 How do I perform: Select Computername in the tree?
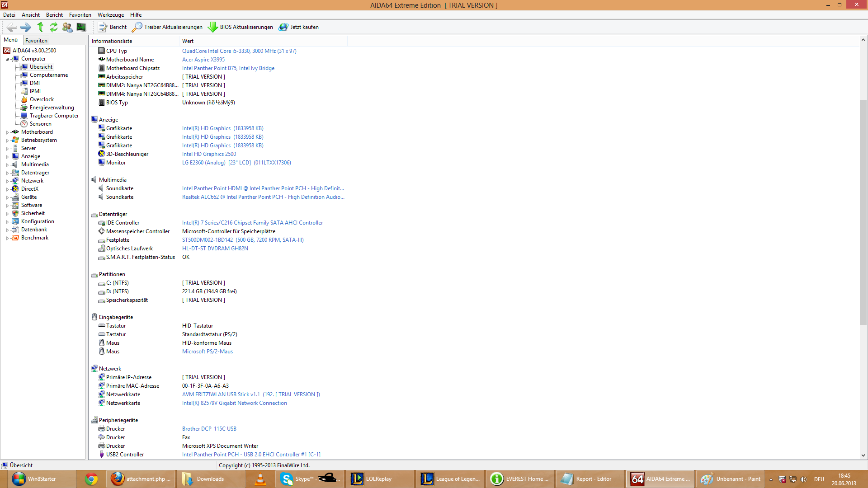[49, 75]
